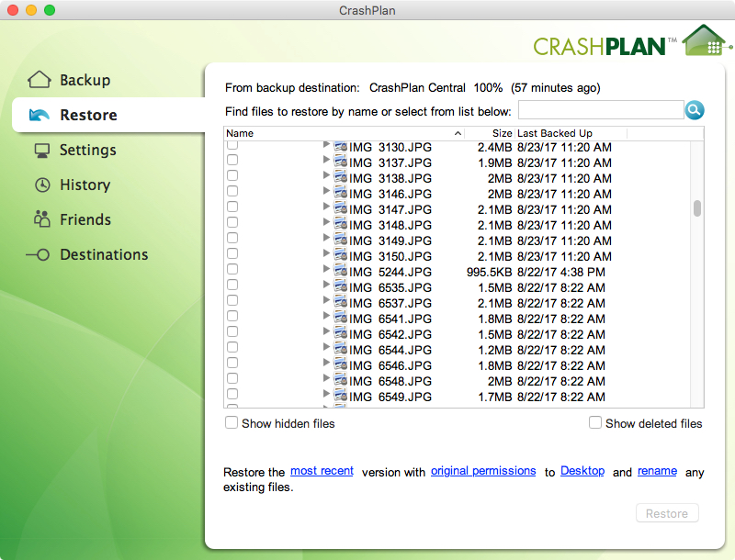Expand versions of IMG_6537.JPG
735x560 pixels.
point(326,300)
